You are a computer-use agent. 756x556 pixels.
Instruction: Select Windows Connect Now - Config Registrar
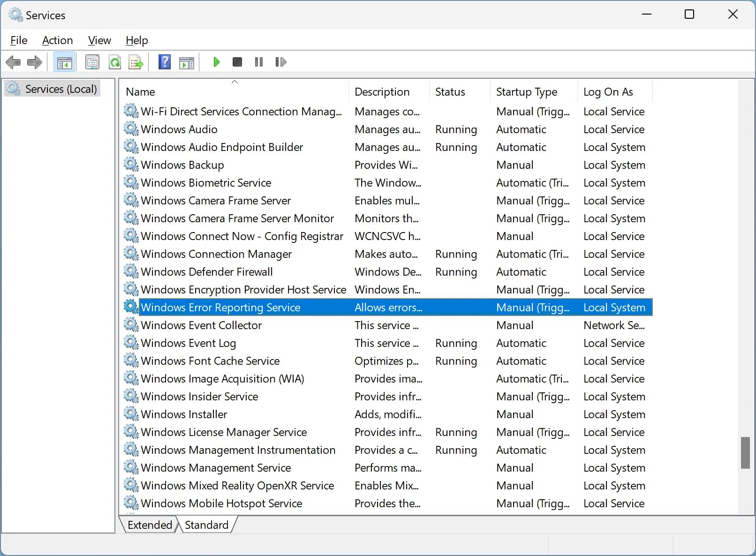point(388,236)
